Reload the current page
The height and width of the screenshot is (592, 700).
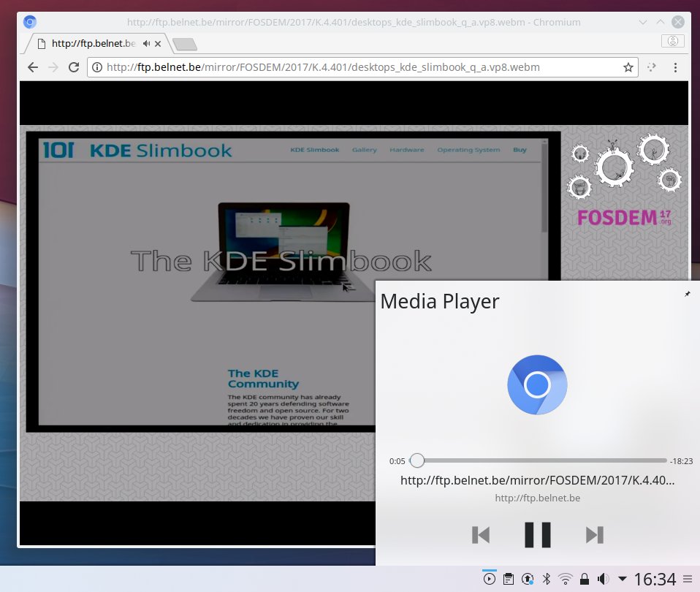click(x=74, y=67)
